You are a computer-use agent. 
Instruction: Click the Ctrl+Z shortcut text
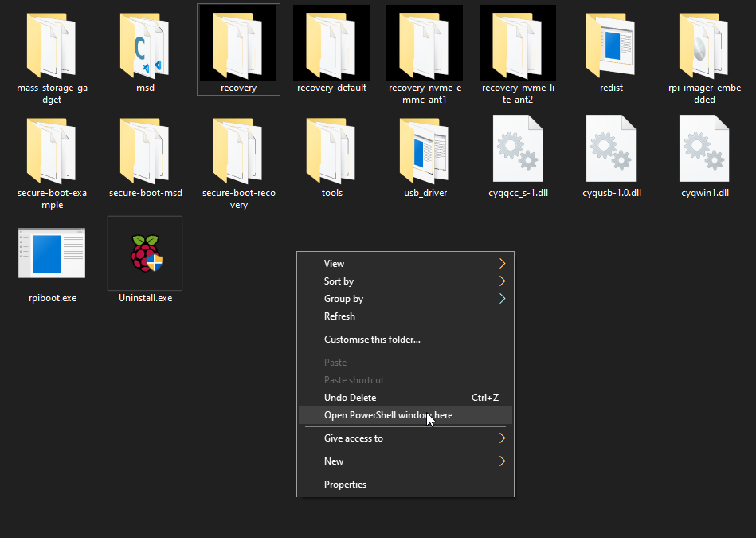point(485,398)
